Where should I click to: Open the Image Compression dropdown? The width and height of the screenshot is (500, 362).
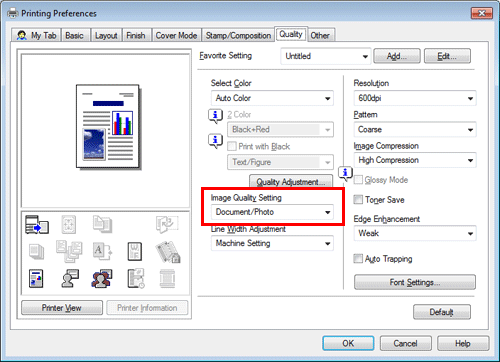pos(415,160)
